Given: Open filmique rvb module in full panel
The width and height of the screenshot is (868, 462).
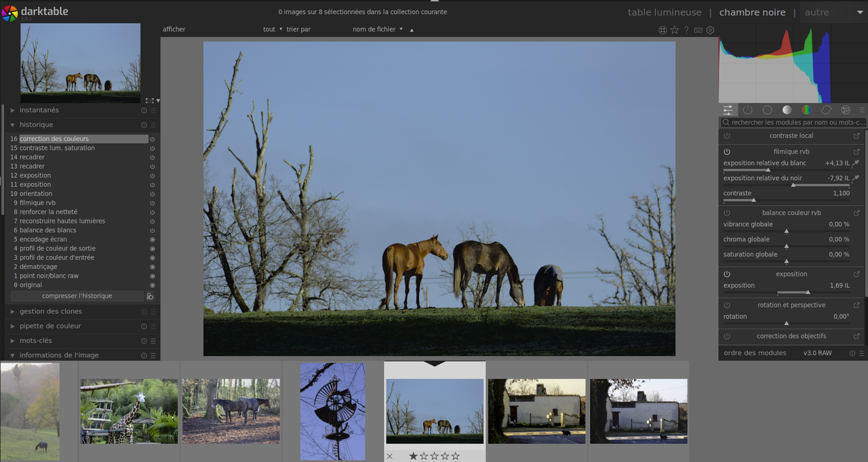Looking at the screenshot, I should pos(856,152).
